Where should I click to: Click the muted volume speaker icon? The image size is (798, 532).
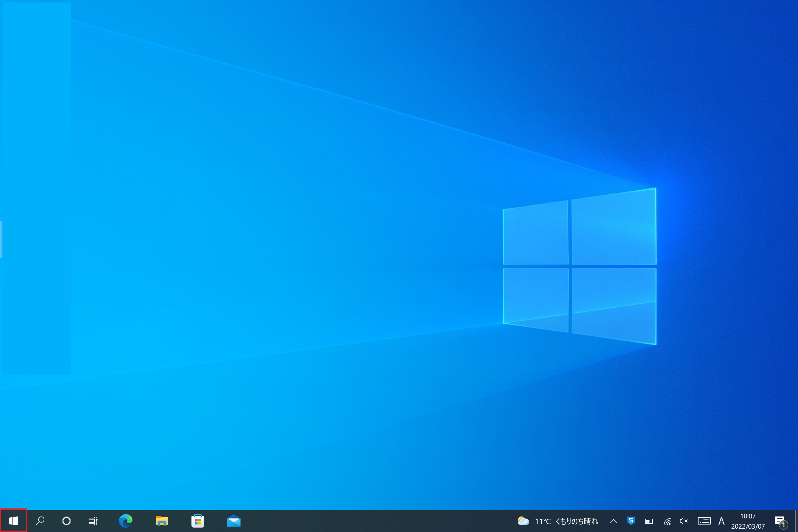(x=684, y=521)
